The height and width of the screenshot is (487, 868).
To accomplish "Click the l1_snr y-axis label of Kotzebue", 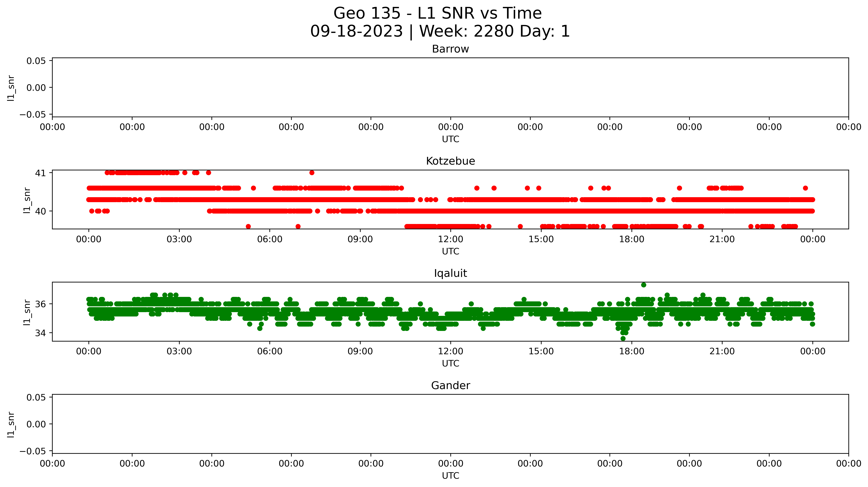I will click(27, 201).
